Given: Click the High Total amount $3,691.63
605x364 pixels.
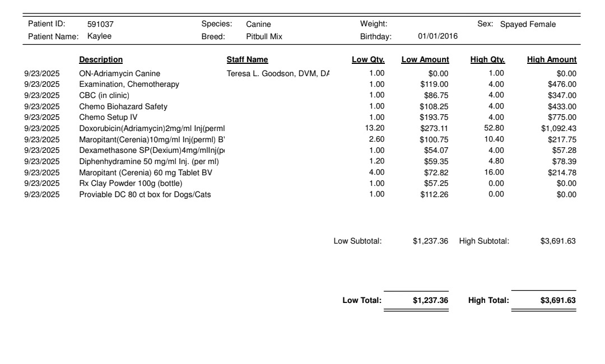Looking at the screenshot, I should (x=557, y=301).
